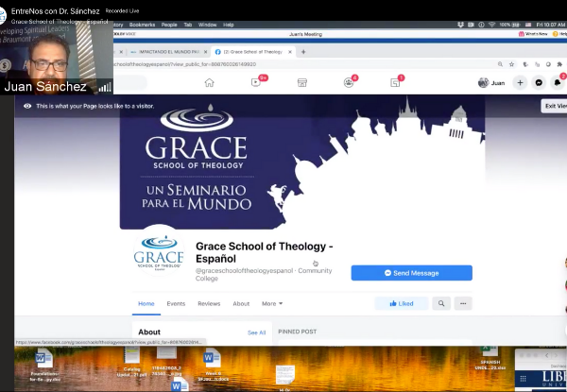
Task: Open Facebook Groups icon
Action: (x=349, y=83)
